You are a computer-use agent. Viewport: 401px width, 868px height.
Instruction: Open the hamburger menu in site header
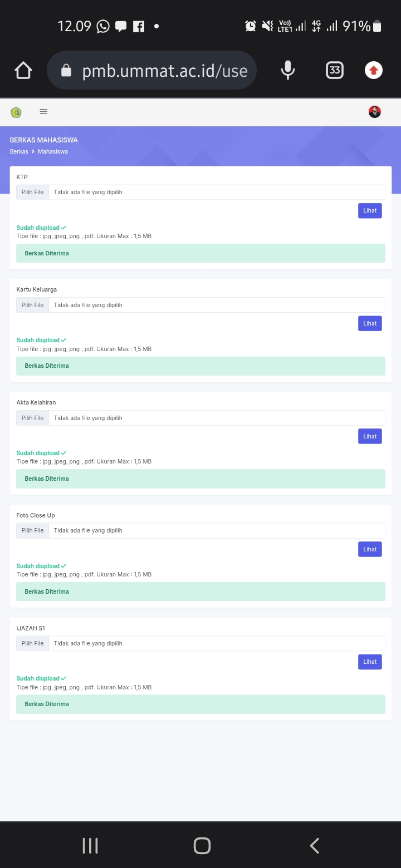(43, 112)
